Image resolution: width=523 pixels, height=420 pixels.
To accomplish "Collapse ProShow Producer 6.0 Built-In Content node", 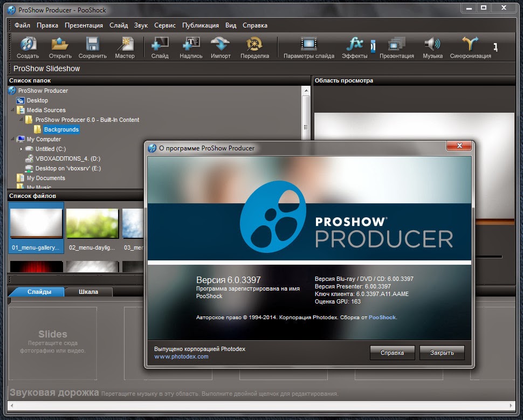I will point(22,120).
